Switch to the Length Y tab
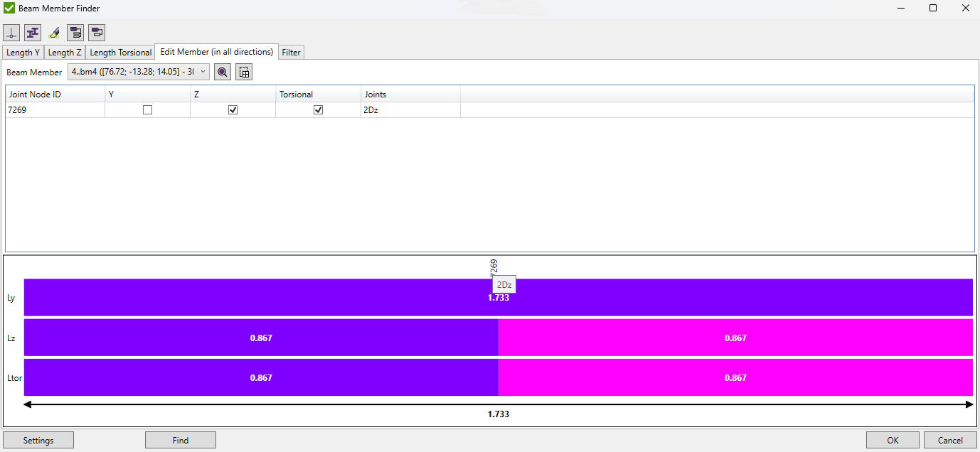The height and width of the screenshot is (452, 980). [23, 53]
